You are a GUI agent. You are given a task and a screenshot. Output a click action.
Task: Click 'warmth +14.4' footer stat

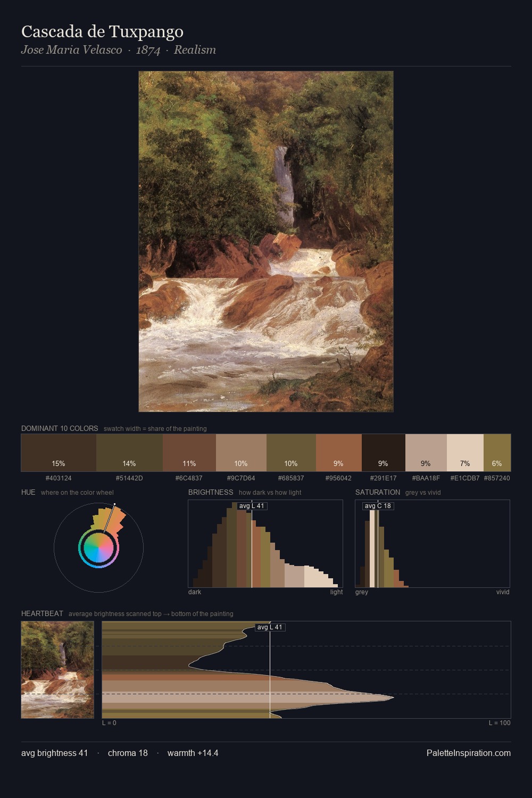(x=193, y=753)
